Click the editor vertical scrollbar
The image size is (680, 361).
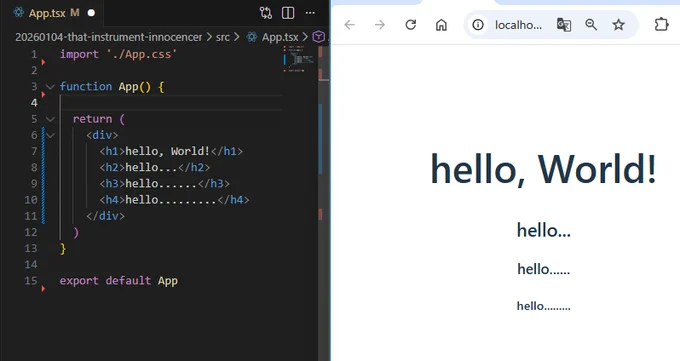pyautogui.click(x=324, y=202)
